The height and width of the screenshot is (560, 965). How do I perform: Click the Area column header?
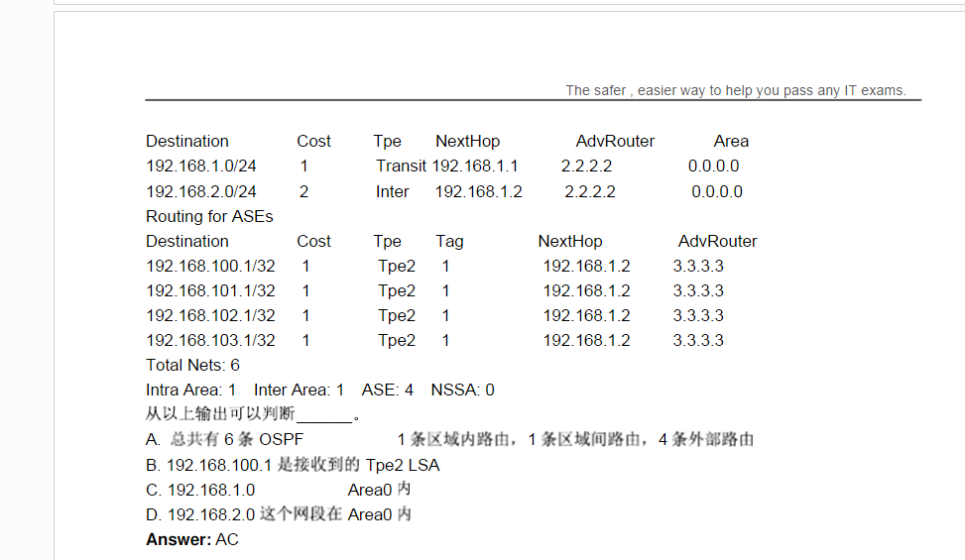pyautogui.click(x=731, y=141)
